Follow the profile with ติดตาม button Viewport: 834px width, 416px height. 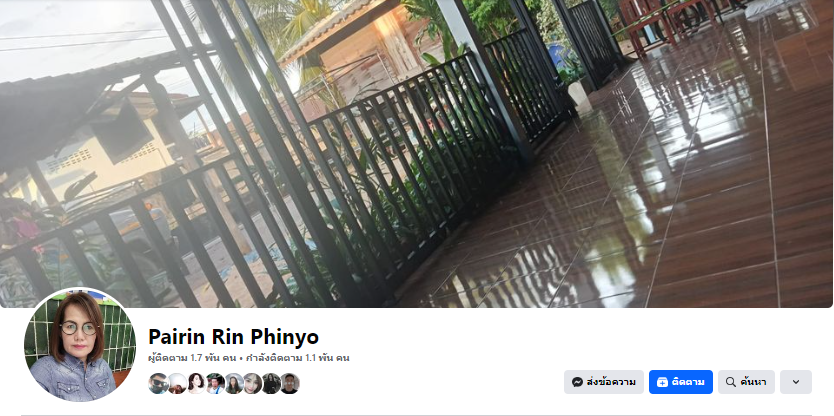pyautogui.click(x=681, y=382)
